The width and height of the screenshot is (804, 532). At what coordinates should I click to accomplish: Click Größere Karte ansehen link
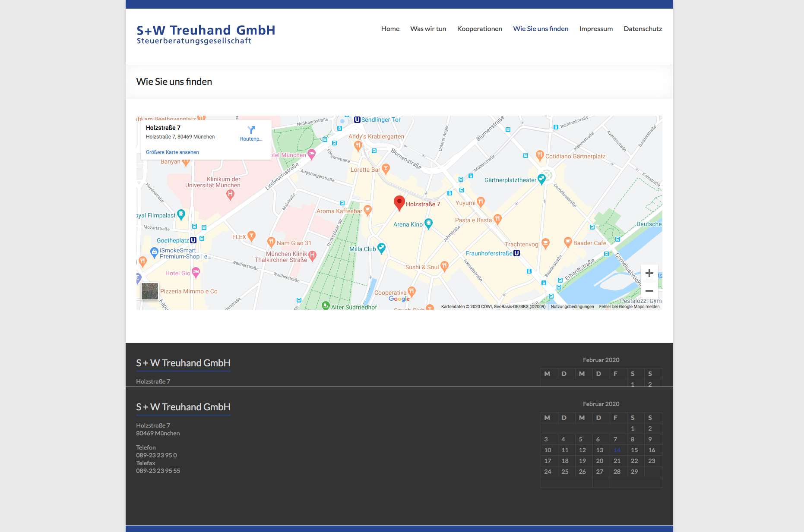click(x=172, y=152)
